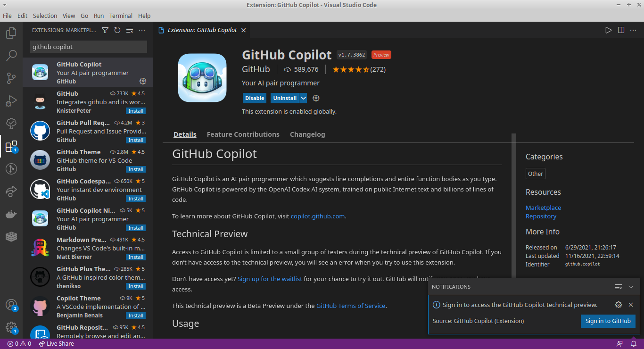Open the extensions view more actions menu

pos(142,30)
